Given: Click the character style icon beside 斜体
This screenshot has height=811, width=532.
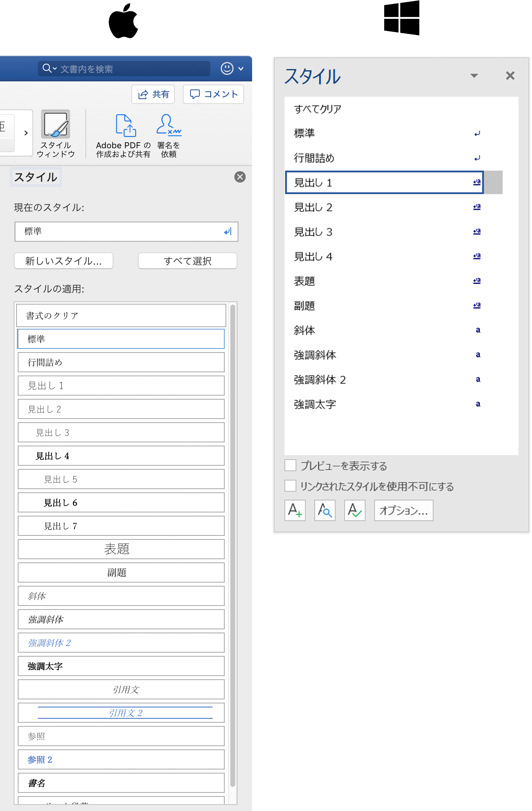Looking at the screenshot, I should pyautogui.click(x=478, y=330).
